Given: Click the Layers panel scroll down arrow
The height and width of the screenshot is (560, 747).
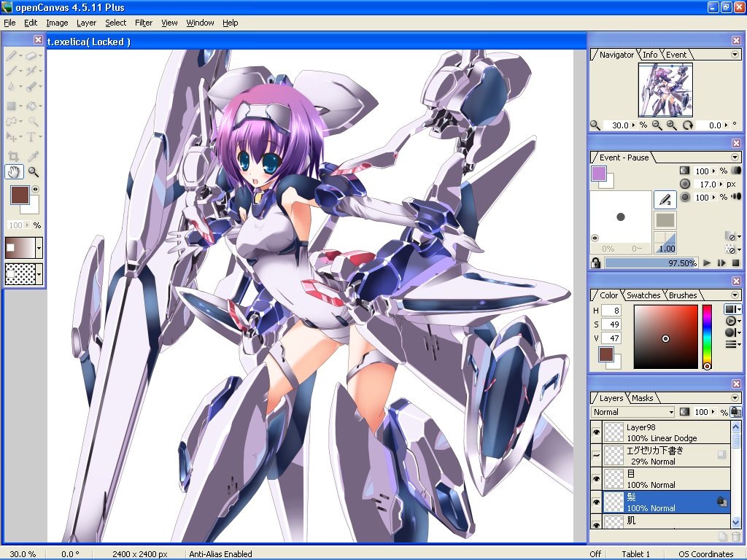Looking at the screenshot, I should click(x=736, y=522).
